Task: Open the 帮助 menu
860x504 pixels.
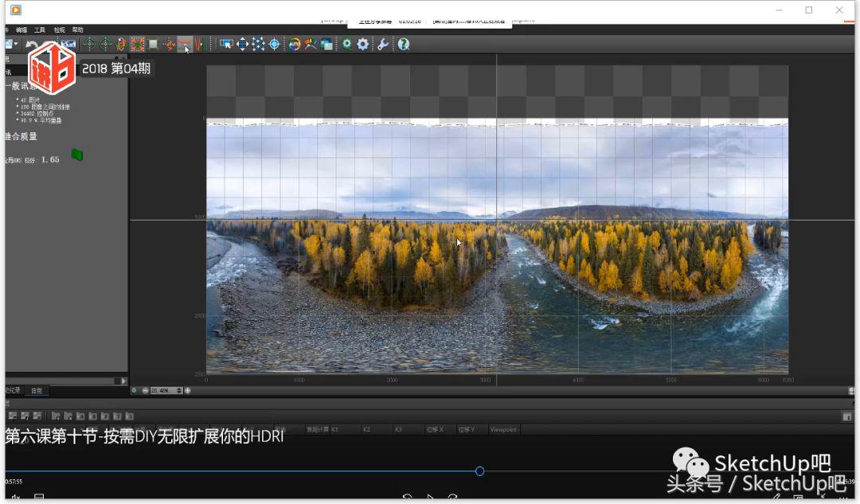Action: 77,29
